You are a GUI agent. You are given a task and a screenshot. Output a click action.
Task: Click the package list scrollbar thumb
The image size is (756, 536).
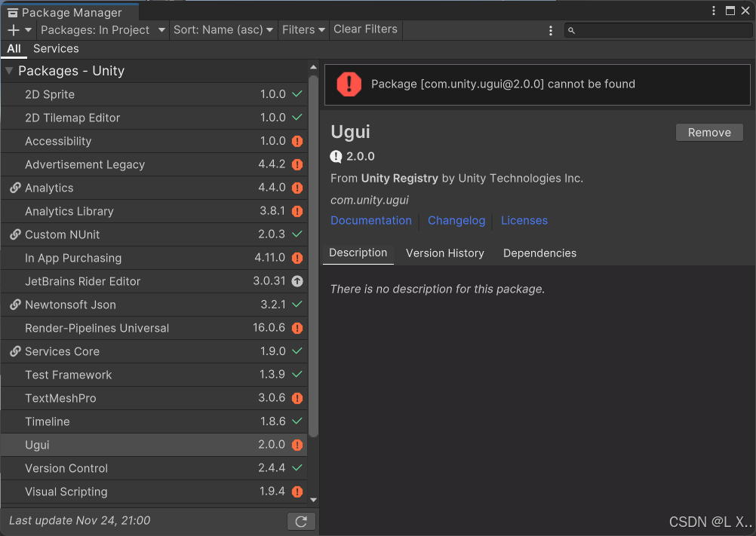click(313, 256)
